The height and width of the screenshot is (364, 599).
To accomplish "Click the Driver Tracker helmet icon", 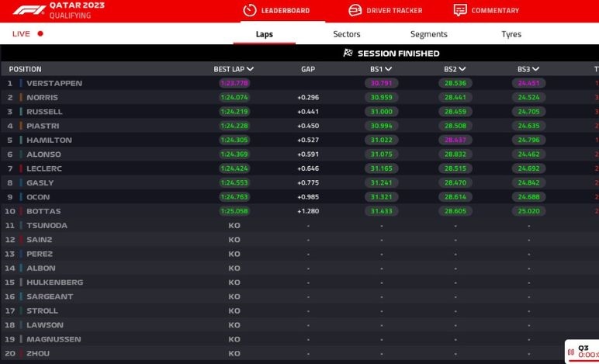I will tap(355, 10).
